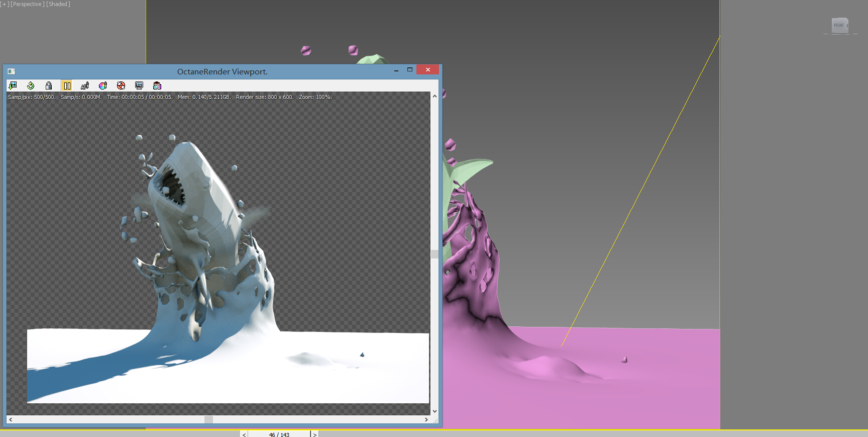Open the OctaneRender Viewport window system menu
The width and height of the screenshot is (868, 437).
coord(11,71)
